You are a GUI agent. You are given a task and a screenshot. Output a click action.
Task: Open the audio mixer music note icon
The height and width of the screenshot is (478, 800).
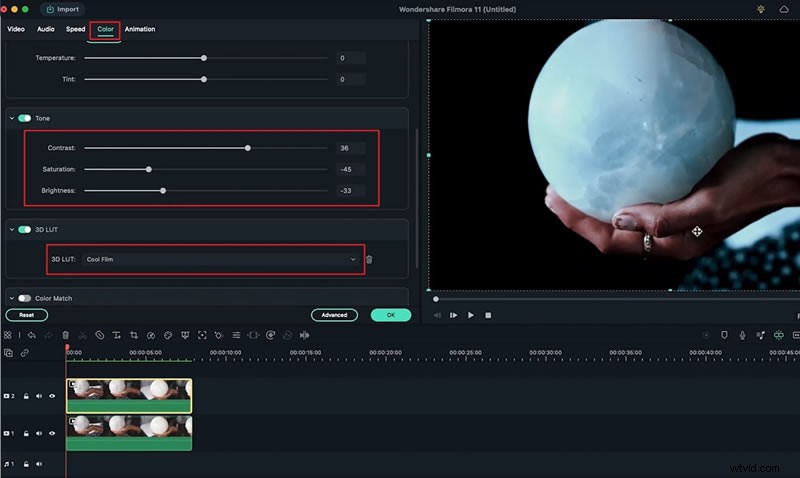click(760, 335)
